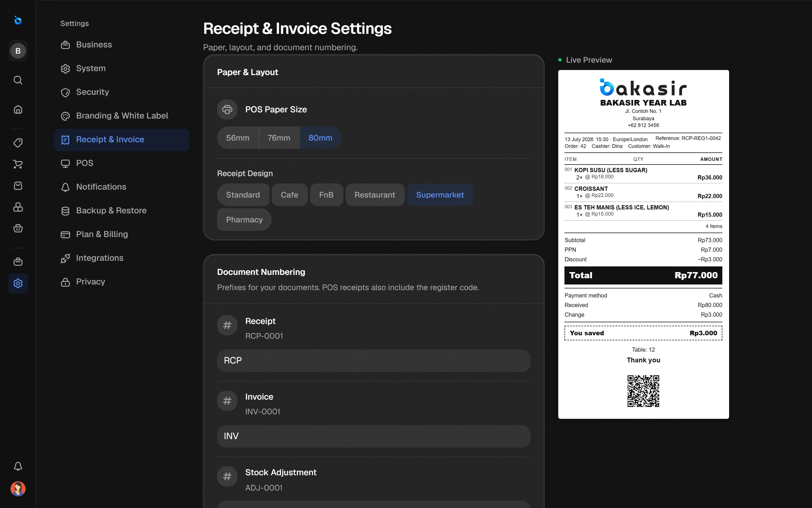This screenshot has width=812, height=508.
Task: Click the hash icon next to Invoice
Action: point(227,401)
